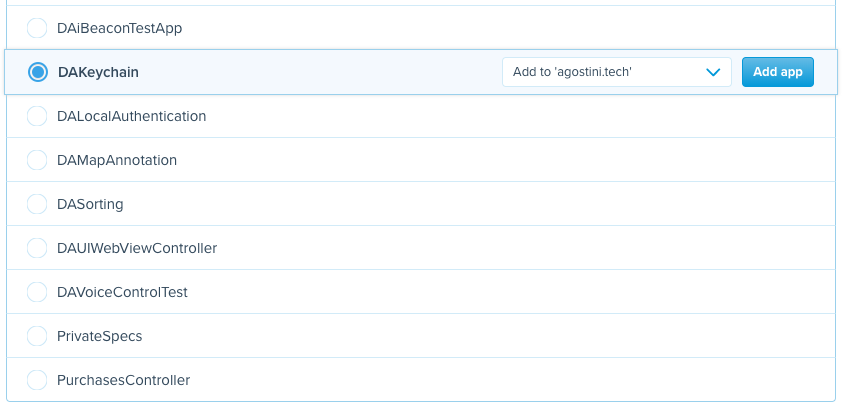Select the DASorting radio button
The width and height of the screenshot is (844, 408).
(x=37, y=204)
